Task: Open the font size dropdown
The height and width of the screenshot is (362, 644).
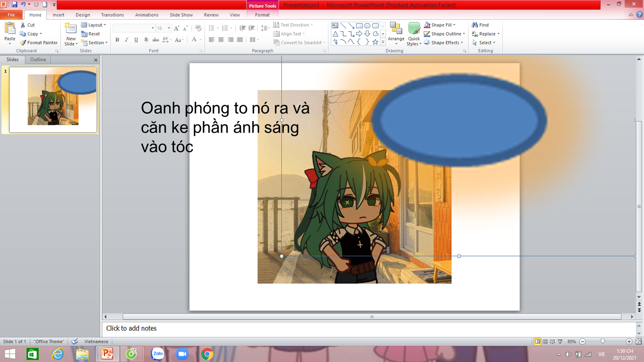Action: click(x=169, y=28)
